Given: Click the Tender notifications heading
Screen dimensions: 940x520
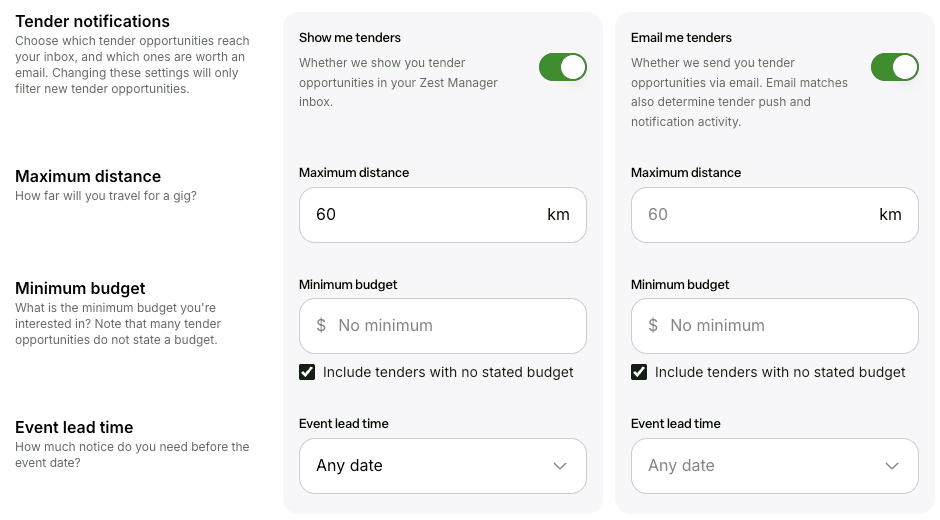Looking at the screenshot, I should [92, 22].
